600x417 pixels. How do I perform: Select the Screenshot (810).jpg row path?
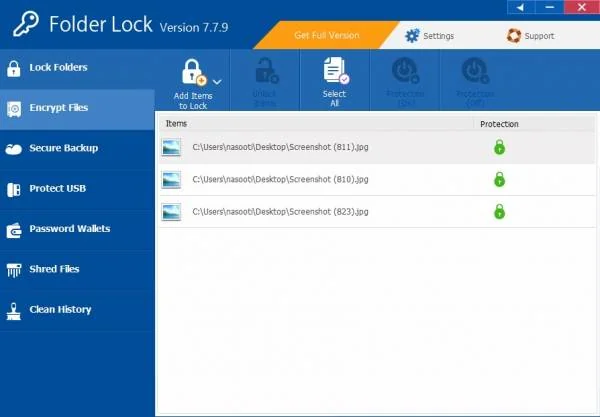pyautogui.click(x=280, y=179)
